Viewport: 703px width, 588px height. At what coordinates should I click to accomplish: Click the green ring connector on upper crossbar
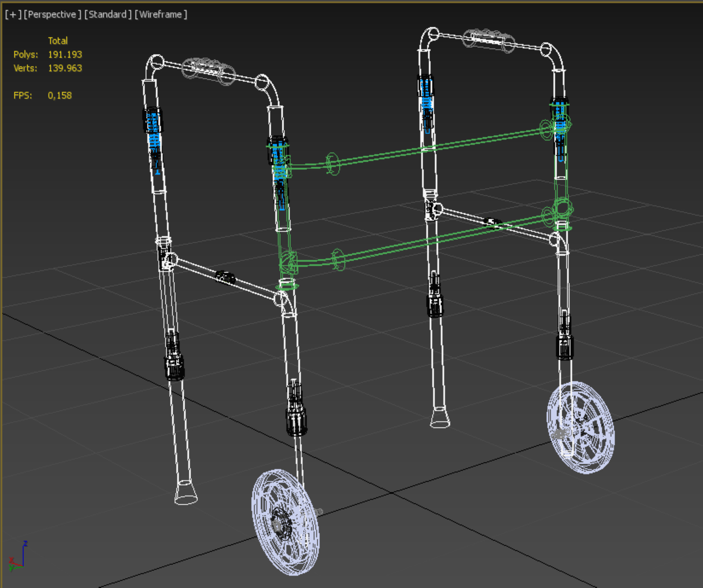coord(333,164)
